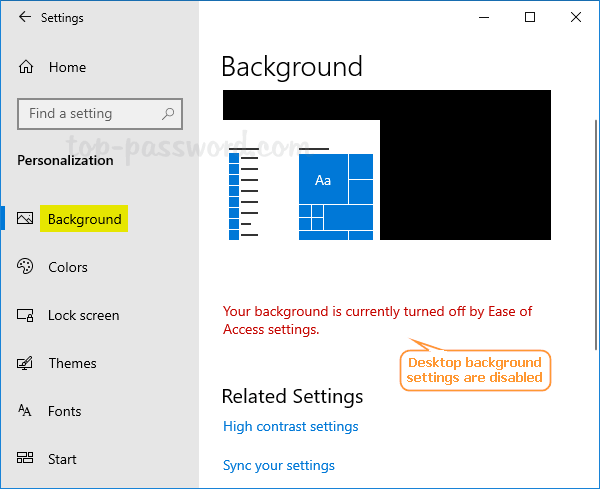Click the Find a setting search box
The image size is (600, 489).
pyautogui.click(x=88, y=113)
